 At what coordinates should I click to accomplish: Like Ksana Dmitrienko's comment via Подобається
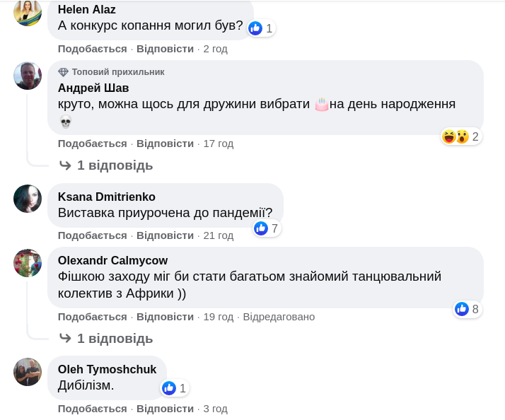92,235
